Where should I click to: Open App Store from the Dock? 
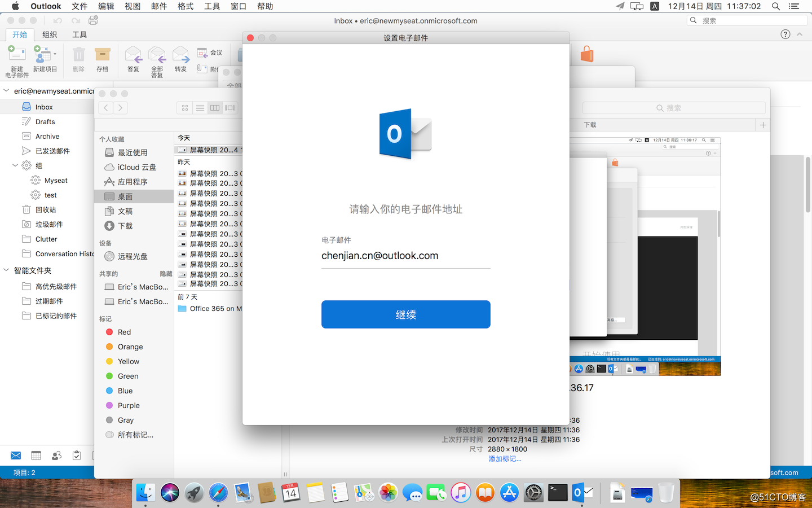[x=509, y=493]
